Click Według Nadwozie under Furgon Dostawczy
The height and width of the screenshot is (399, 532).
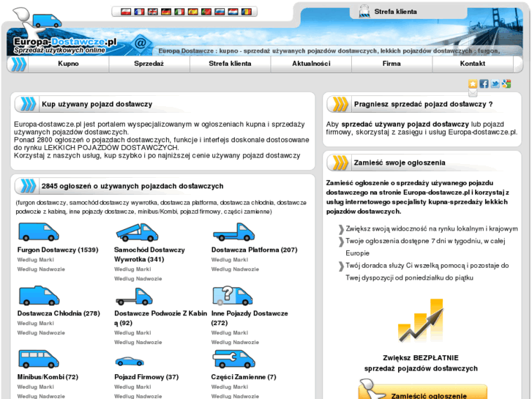click(41, 269)
